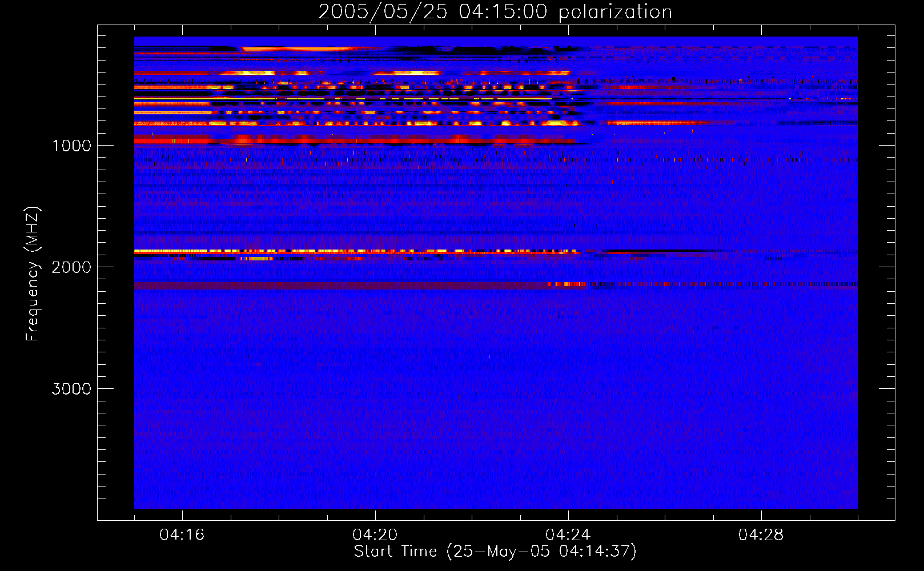Click the 'Start Time (25-May-05 04:14:37)' axis label
The width and height of the screenshot is (924, 571).
(x=495, y=552)
